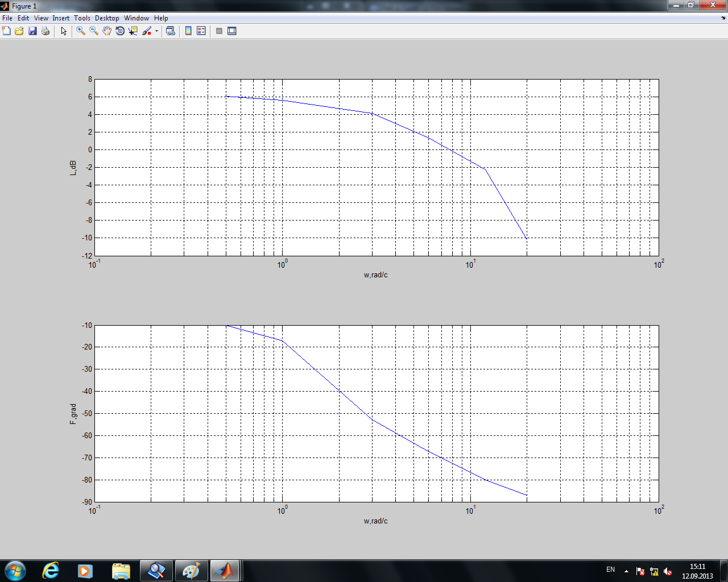Click the dock figure arrow in menu bar
This screenshot has height=582, width=728.
coord(723,18)
